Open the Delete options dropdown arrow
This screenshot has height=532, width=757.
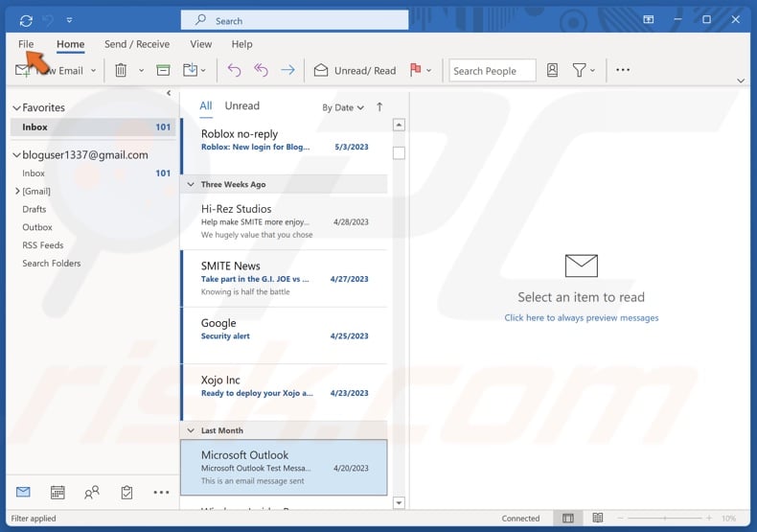[142, 71]
